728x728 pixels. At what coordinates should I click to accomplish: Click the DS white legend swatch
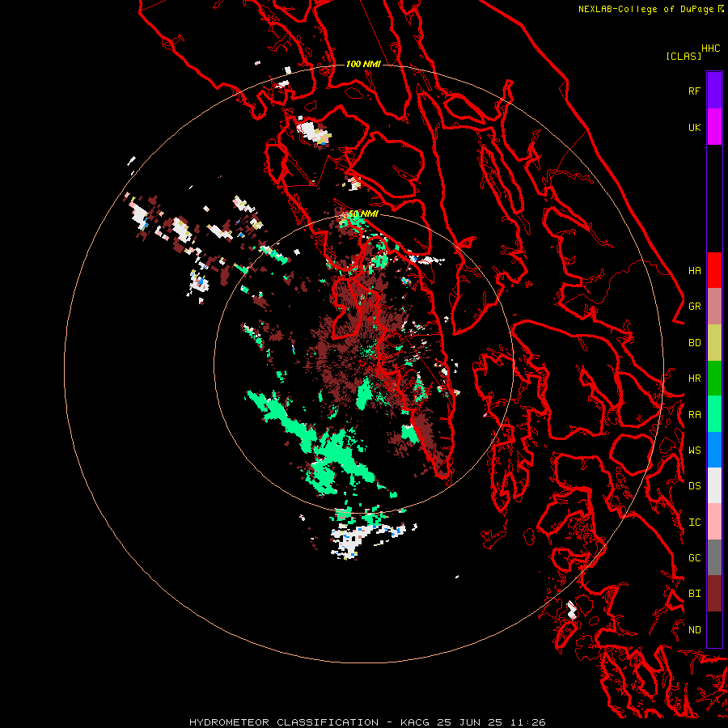coord(714,485)
